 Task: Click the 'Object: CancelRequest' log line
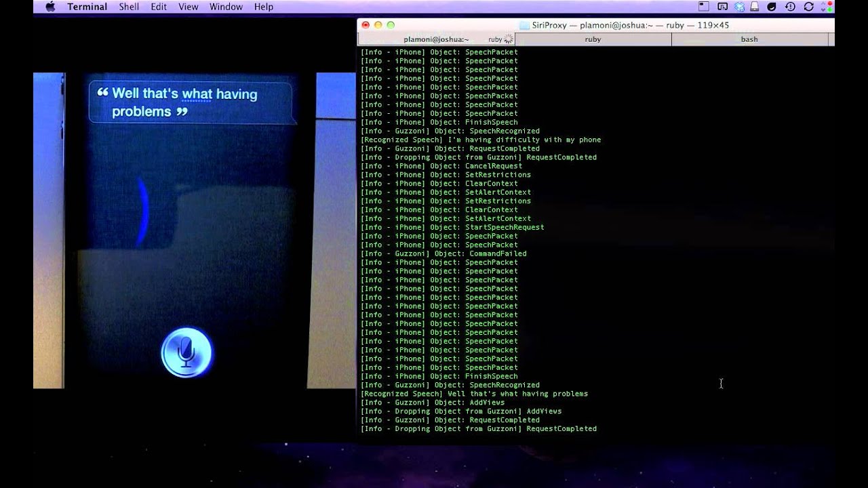click(x=441, y=166)
